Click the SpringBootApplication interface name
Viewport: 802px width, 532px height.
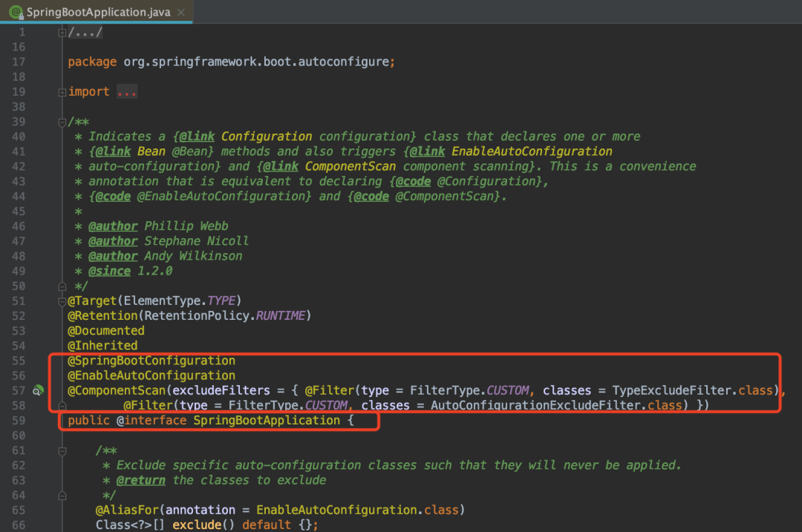267,420
